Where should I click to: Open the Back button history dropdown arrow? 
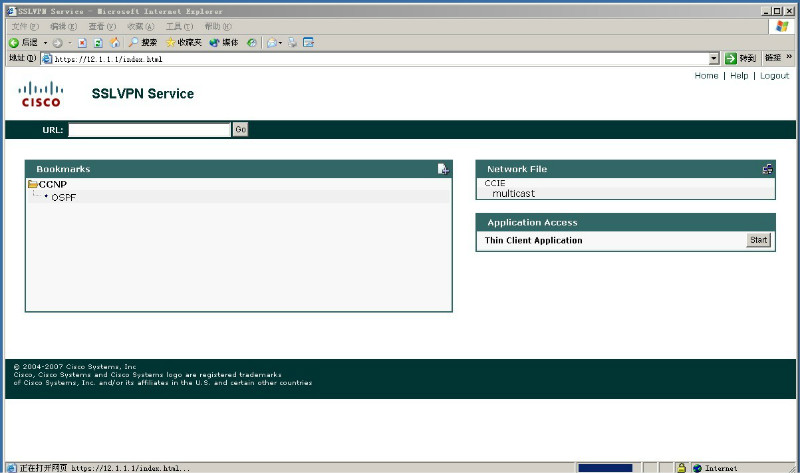point(45,43)
